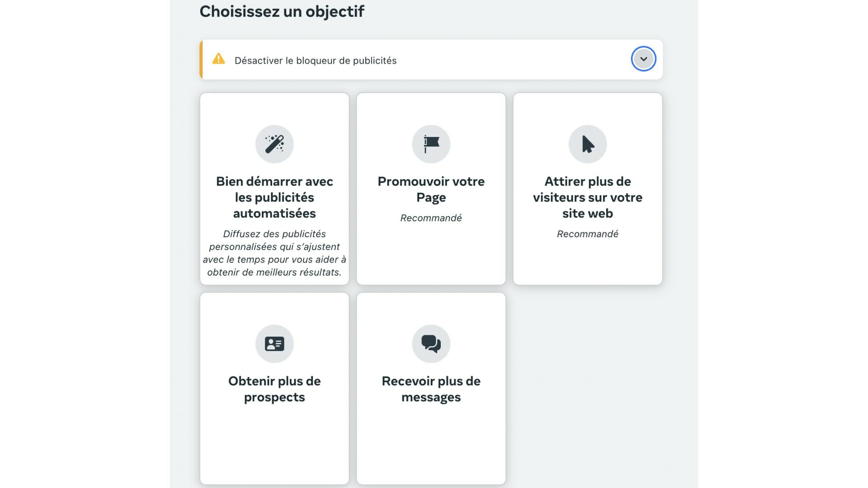Click the yellow warning triangle icon

coord(219,59)
